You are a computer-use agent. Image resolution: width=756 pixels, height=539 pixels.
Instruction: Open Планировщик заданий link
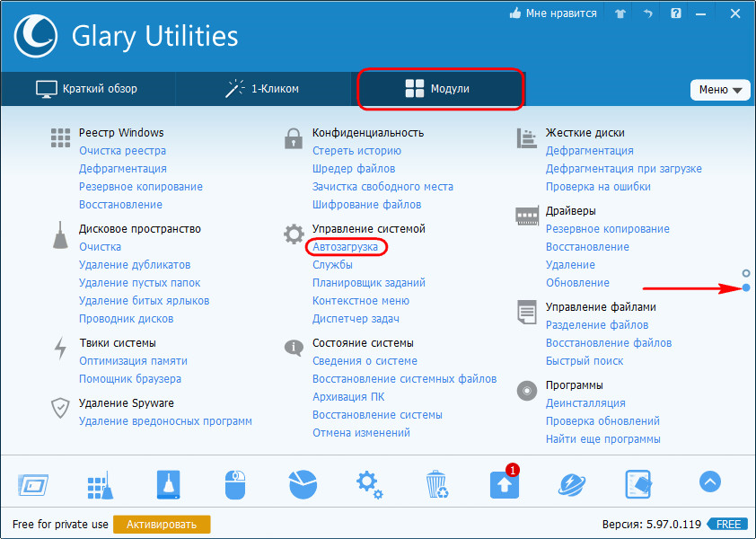[369, 283]
